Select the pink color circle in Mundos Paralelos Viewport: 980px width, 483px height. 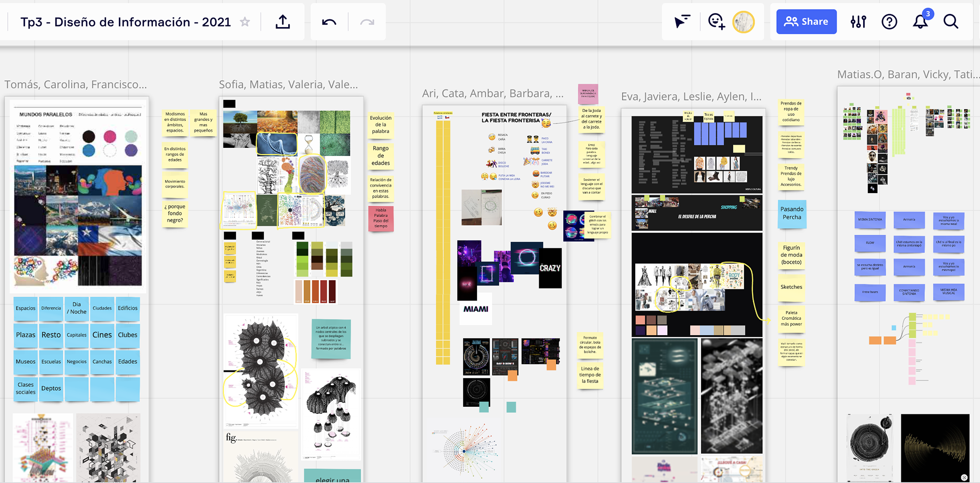(x=110, y=137)
